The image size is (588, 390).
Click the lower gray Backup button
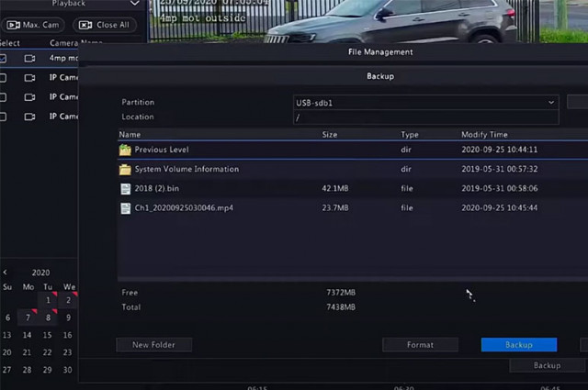[548, 365]
